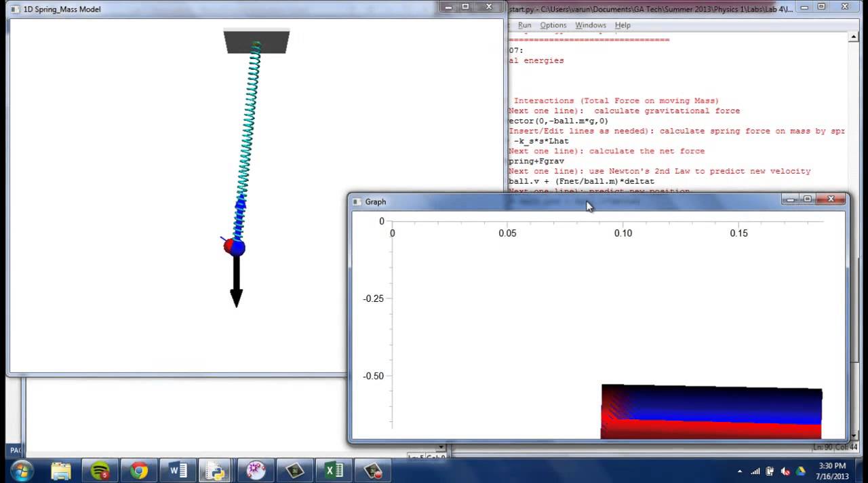
Task: Minimize the Graph window
Action: (x=791, y=199)
